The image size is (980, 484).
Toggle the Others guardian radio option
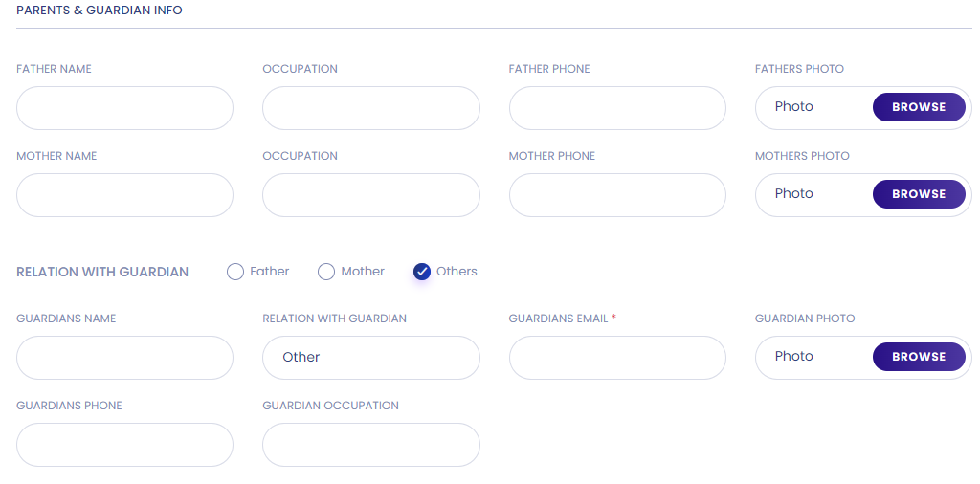click(x=422, y=272)
